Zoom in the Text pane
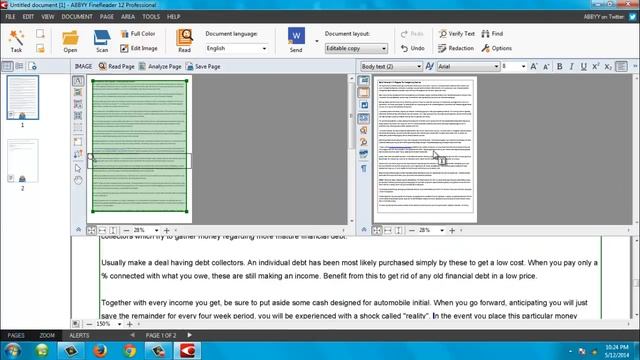 pos(452,231)
